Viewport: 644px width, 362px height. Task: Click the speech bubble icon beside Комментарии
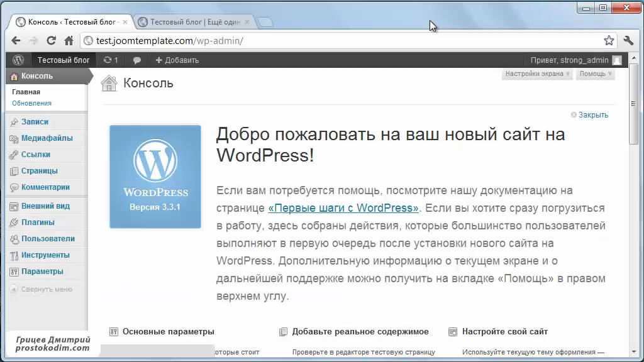(x=14, y=187)
